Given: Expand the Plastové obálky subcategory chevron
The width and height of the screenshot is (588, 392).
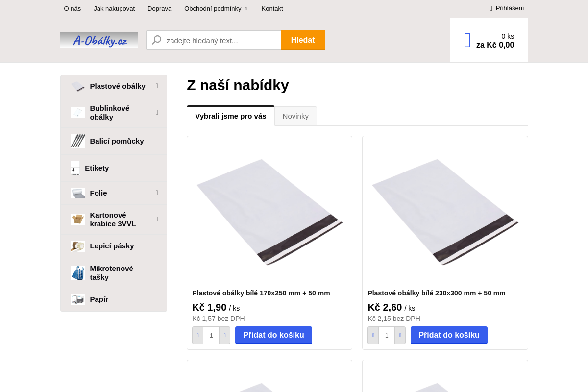Looking at the screenshot, I should coord(156,86).
